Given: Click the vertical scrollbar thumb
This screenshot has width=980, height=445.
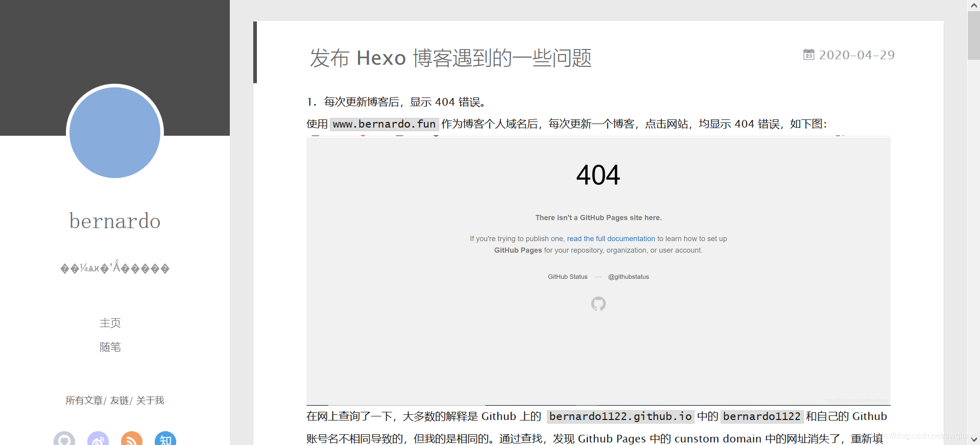Looking at the screenshot, I should tap(973, 35).
